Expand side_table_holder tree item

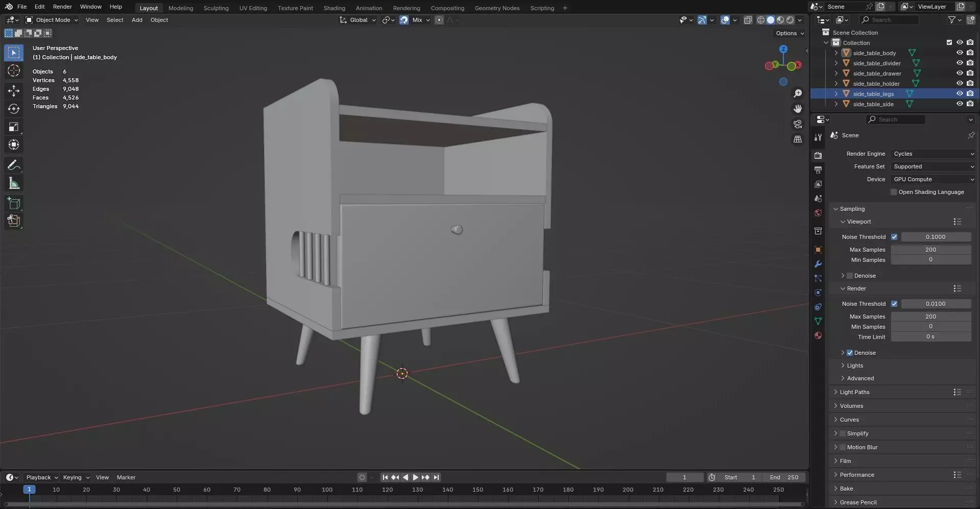[x=836, y=83]
